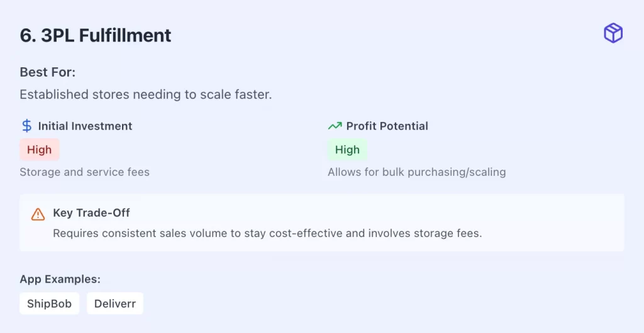This screenshot has width=644, height=333.
Task: Click the red High investment badge
Action: tap(40, 150)
